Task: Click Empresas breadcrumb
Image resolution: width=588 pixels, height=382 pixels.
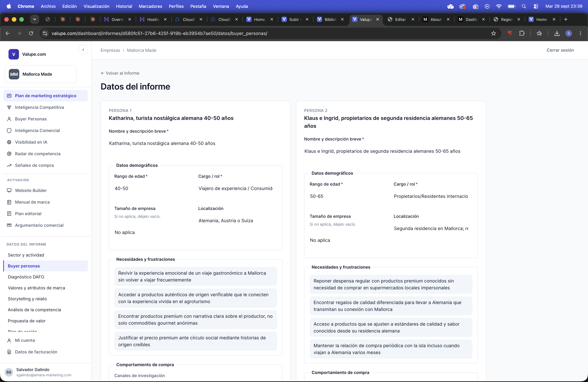Action: (110, 50)
